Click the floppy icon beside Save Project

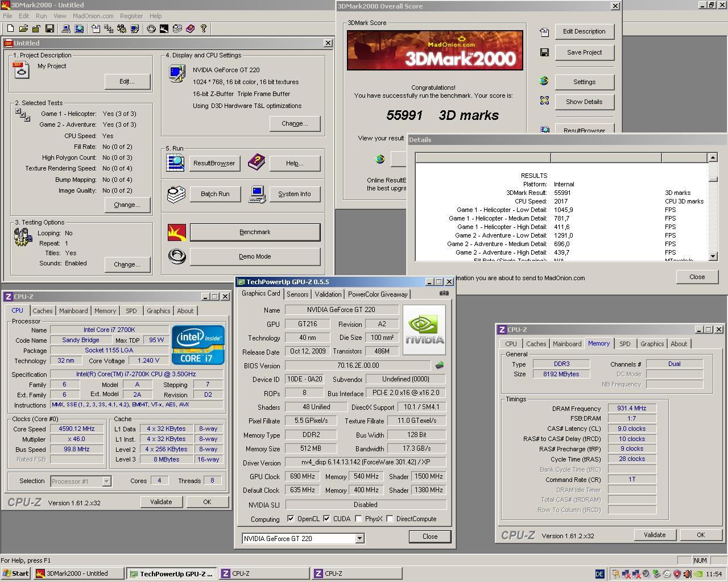pyautogui.click(x=544, y=52)
